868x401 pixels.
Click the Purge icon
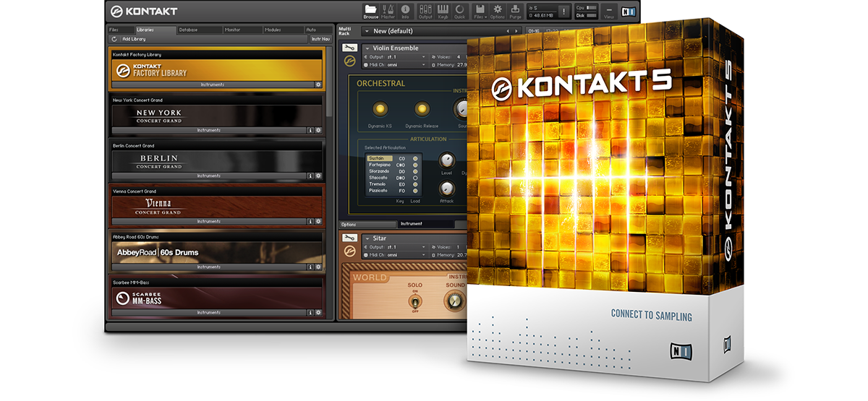(516, 12)
